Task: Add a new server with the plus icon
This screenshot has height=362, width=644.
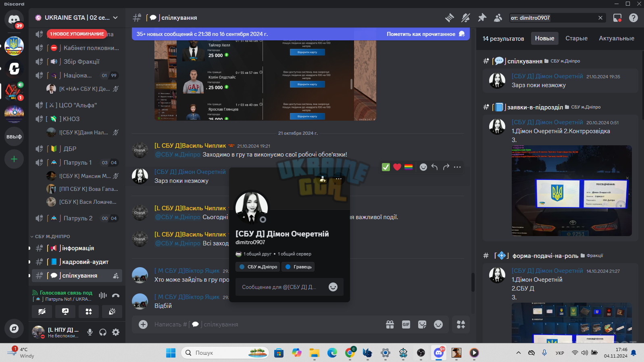Action: click(x=14, y=159)
